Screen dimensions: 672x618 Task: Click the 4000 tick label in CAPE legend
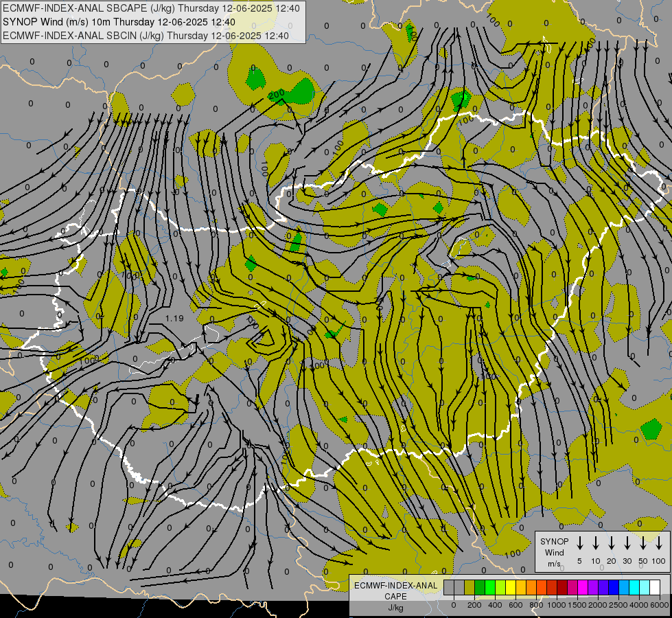pyautogui.click(x=639, y=605)
